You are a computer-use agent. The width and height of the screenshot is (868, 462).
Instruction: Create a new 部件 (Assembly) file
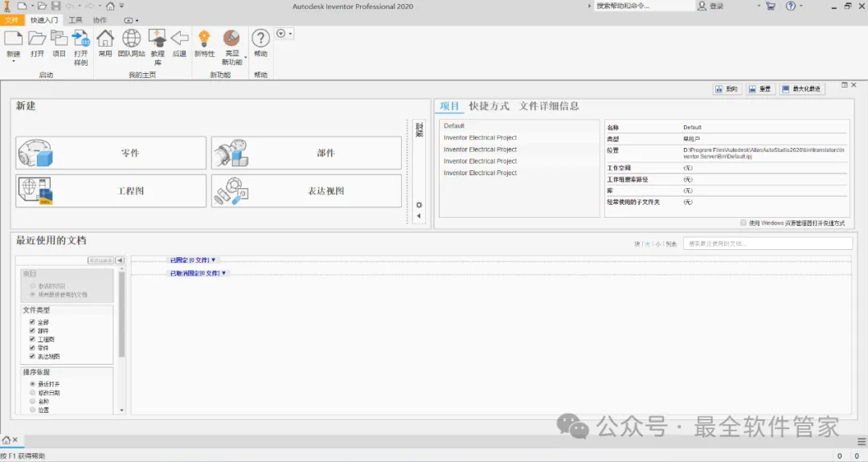[306, 153]
